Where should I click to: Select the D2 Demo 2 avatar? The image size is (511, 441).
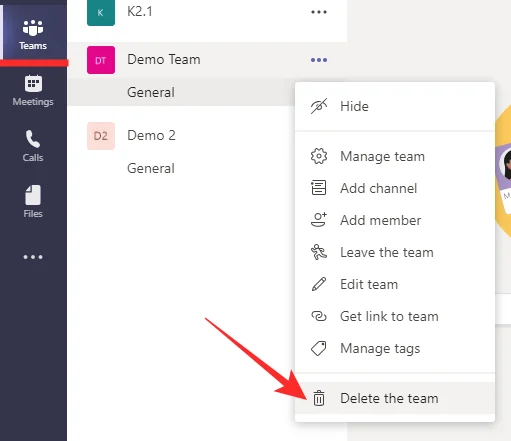(101, 136)
